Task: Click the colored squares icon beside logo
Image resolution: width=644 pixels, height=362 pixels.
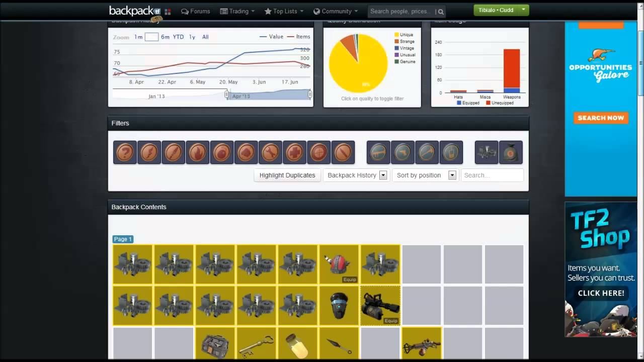Action: coord(168,12)
